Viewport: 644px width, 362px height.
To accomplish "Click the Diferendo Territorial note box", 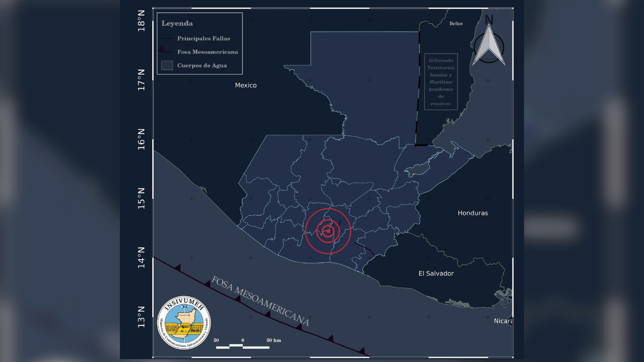I will tap(441, 82).
